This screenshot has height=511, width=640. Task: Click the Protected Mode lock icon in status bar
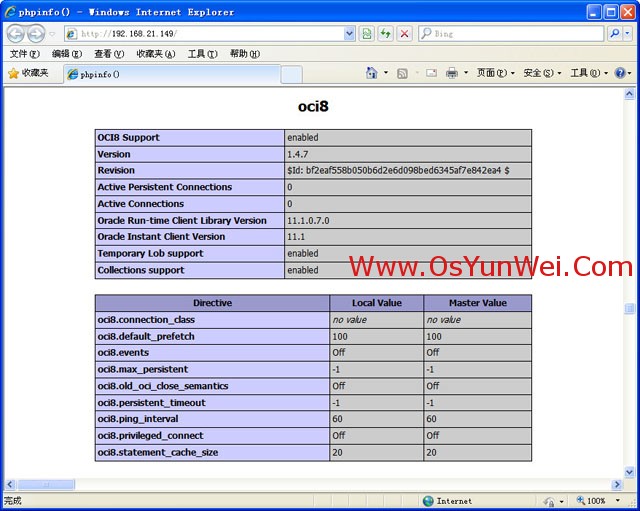tap(549, 501)
